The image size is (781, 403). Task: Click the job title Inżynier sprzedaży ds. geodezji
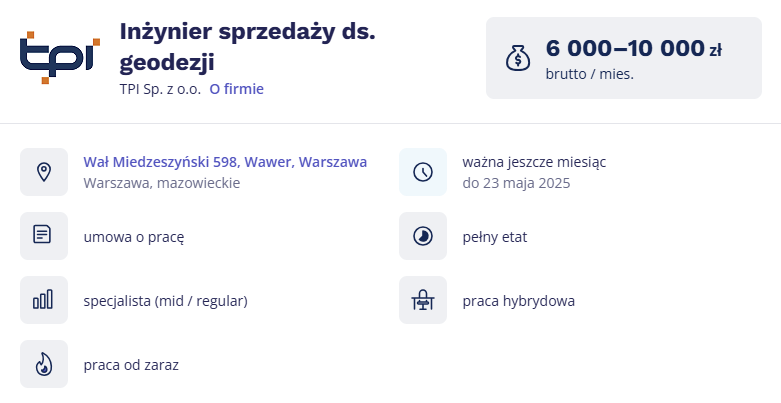[248, 46]
